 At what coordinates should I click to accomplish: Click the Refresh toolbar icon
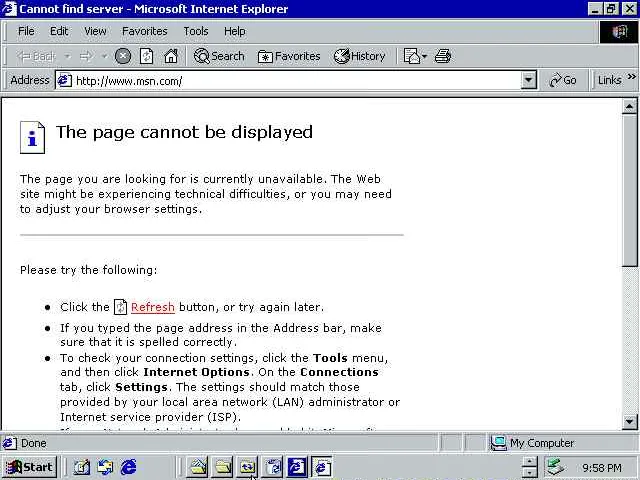point(146,56)
